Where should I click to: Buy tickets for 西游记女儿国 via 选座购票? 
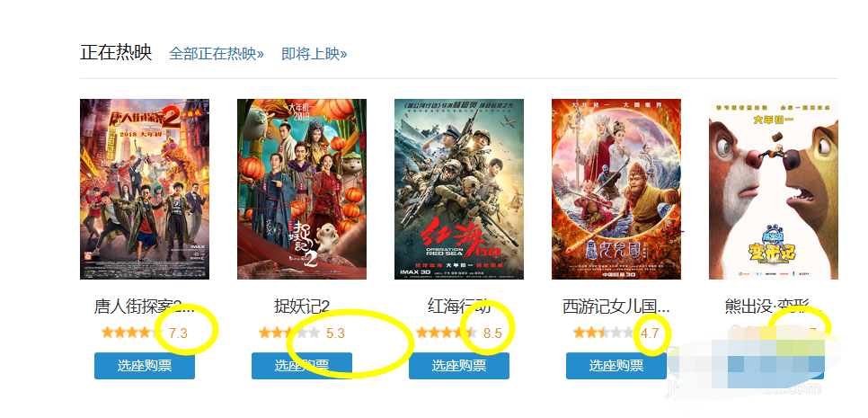tap(616, 366)
